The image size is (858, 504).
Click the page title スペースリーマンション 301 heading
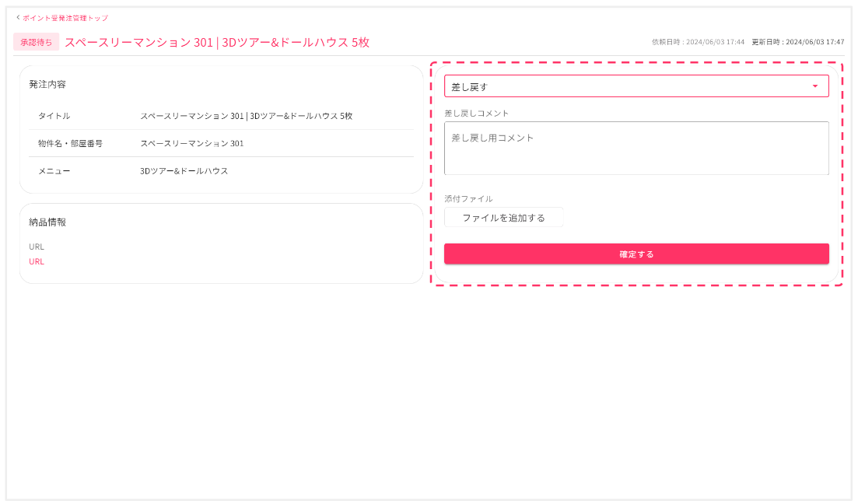[217, 42]
